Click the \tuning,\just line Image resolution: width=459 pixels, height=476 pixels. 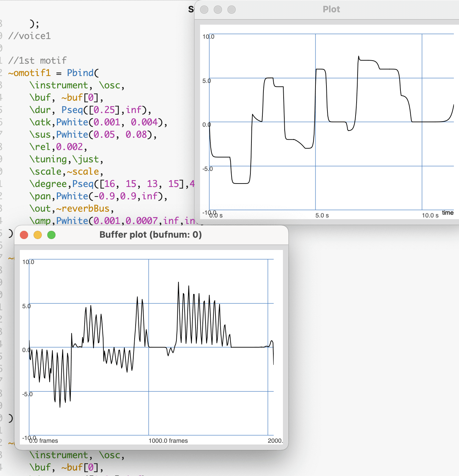(66, 159)
